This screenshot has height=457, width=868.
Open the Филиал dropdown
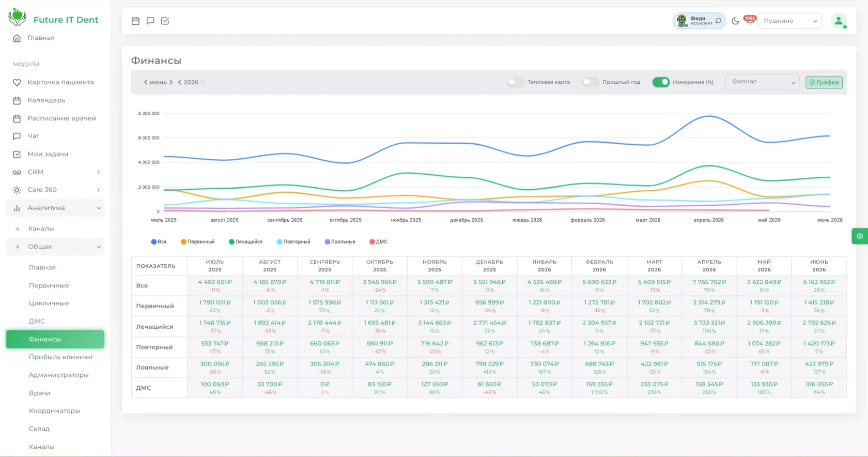point(763,82)
